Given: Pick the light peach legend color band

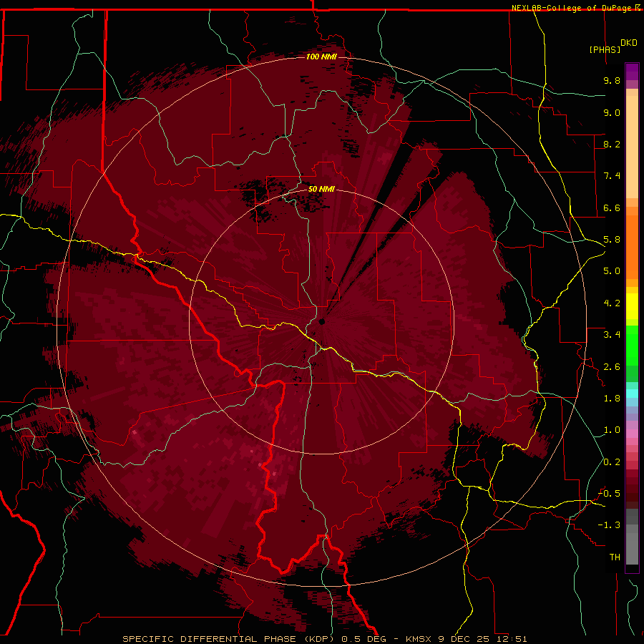Looking at the screenshot, I should click(x=632, y=147).
